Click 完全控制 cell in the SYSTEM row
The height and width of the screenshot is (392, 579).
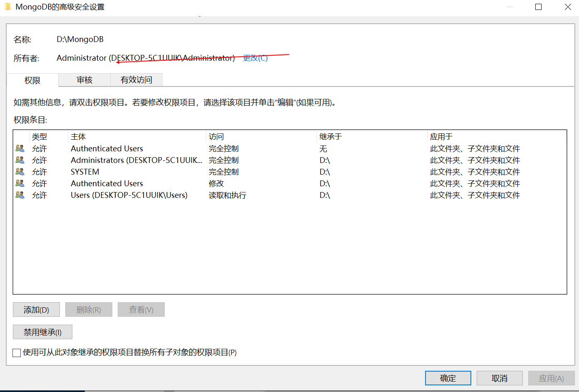coord(224,172)
